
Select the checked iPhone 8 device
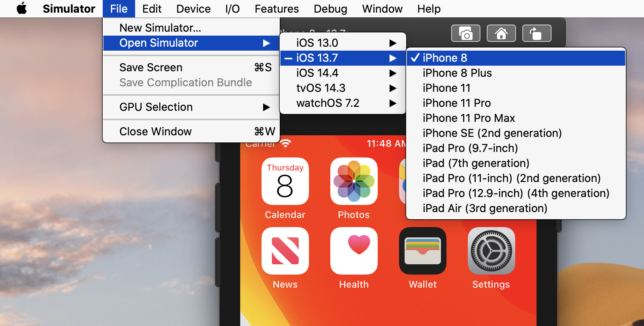[516, 58]
